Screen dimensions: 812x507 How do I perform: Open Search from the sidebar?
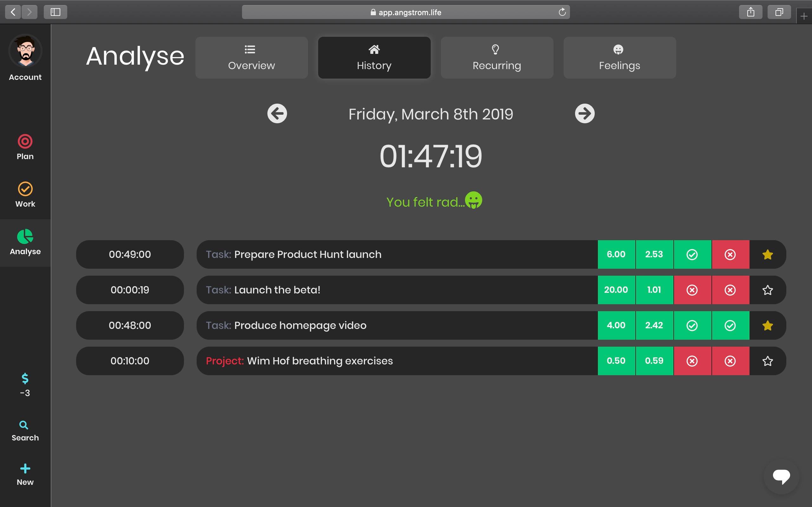click(25, 430)
